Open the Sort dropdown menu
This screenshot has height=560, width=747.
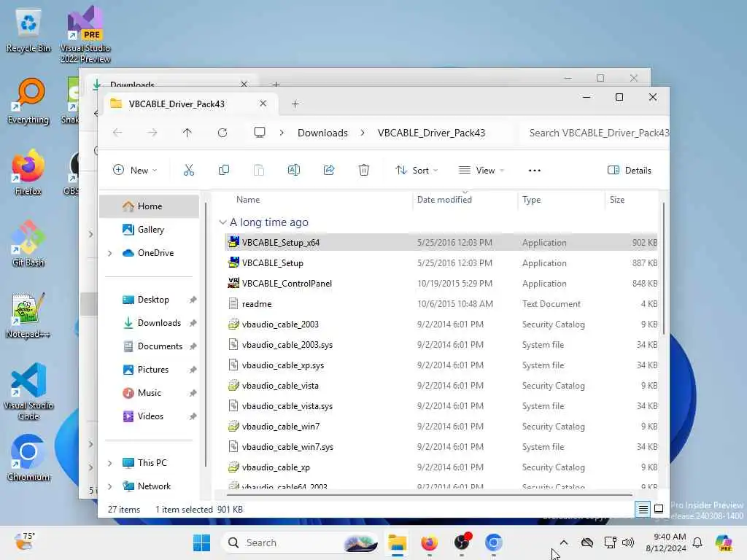click(417, 171)
